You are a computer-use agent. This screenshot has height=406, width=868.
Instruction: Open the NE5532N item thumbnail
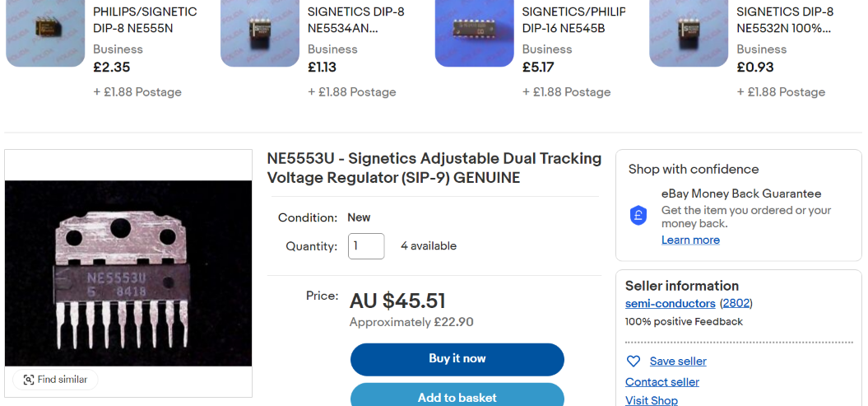point(689,33)
